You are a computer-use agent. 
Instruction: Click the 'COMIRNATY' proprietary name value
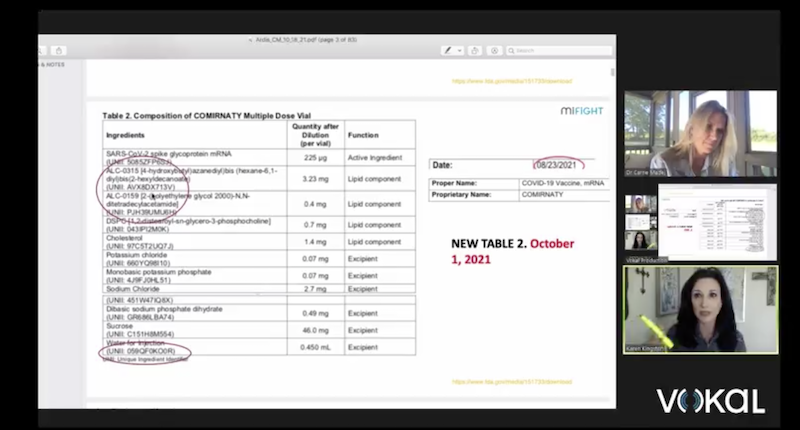[x=542, y=195]
